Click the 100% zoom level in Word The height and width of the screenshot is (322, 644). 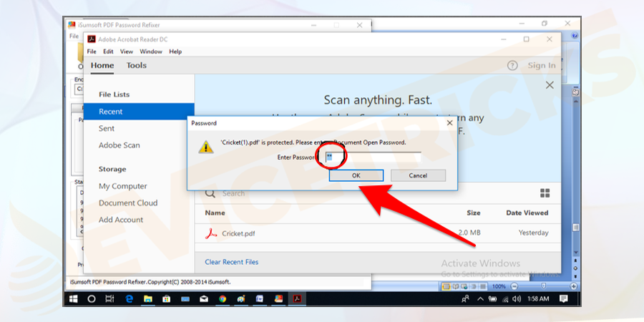tap(499, 286)
